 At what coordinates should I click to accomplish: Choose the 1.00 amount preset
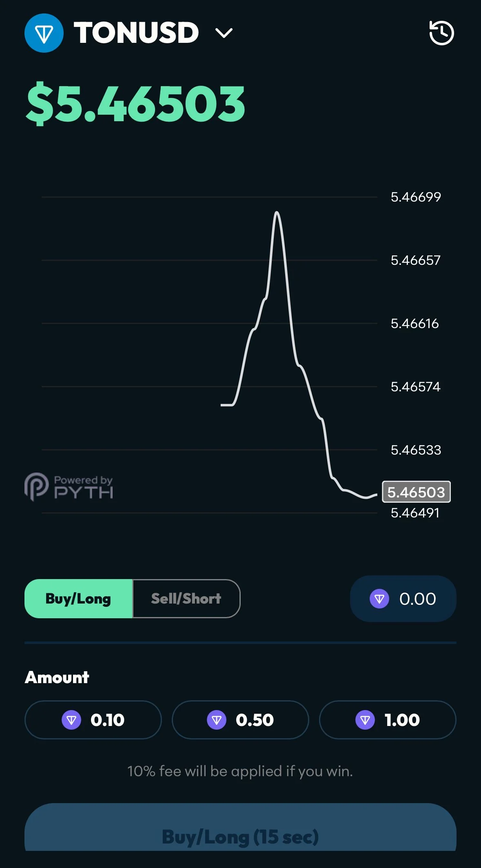tap(388, 720)
